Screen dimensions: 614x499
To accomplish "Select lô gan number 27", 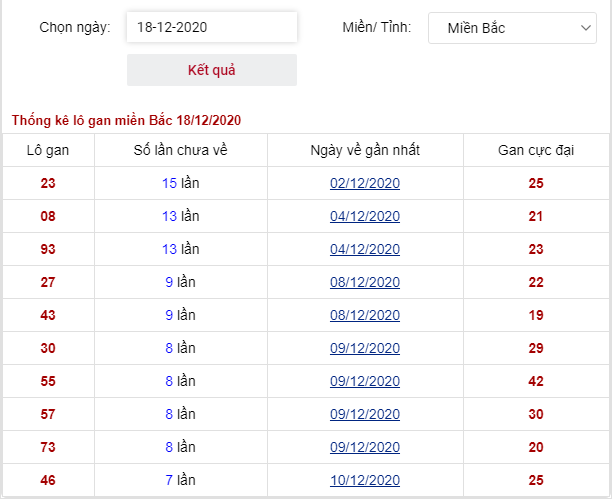I will [x=48, y=282].
